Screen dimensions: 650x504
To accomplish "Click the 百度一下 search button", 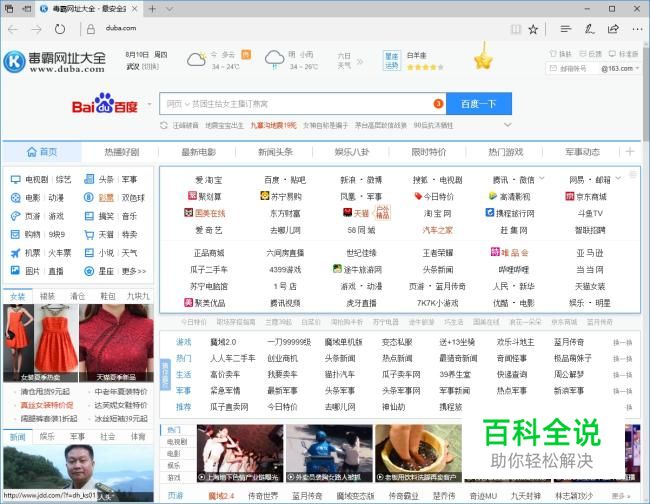I will click(x=478, y=104).
